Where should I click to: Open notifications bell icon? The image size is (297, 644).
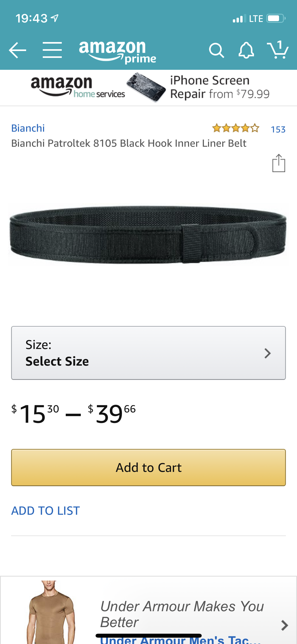pyautogui.click(x=246, y=50)
